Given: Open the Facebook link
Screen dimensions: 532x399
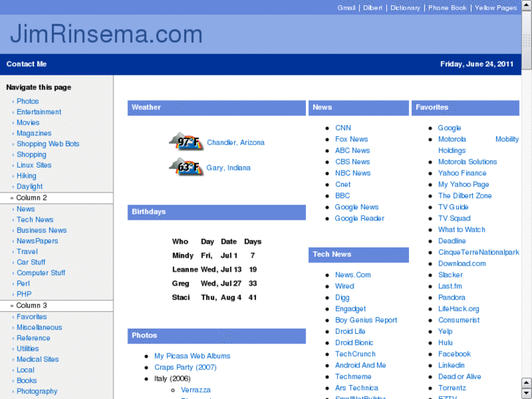Looking at the screenshot, I should pyautogui.click(x=454, y=354).
